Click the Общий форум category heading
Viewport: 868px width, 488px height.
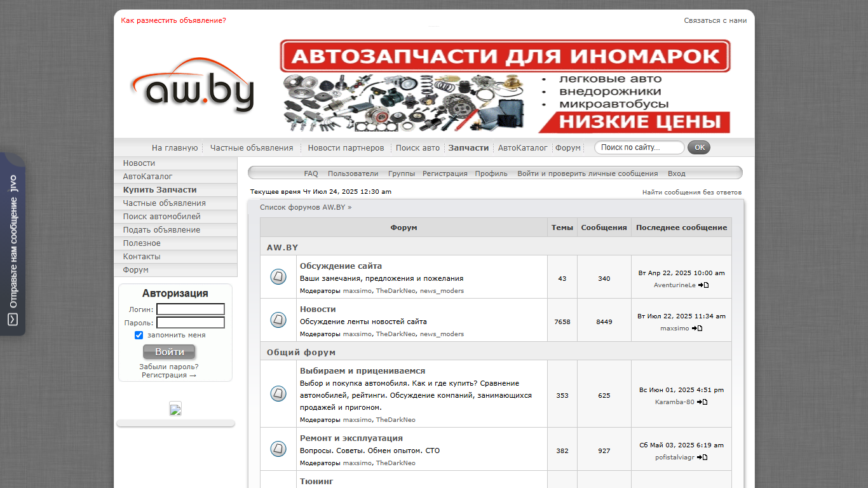[301, 352]
